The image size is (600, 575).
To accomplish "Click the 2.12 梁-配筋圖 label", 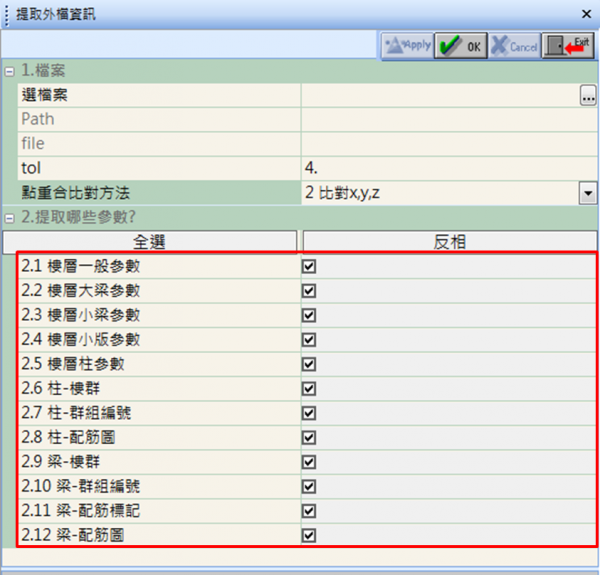I will click(73, 535).
